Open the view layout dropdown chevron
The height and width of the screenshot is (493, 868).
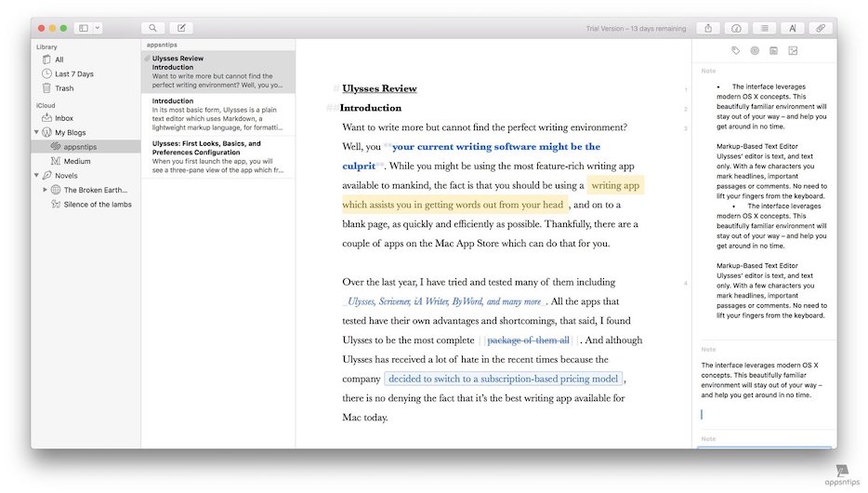pos(98,28)
